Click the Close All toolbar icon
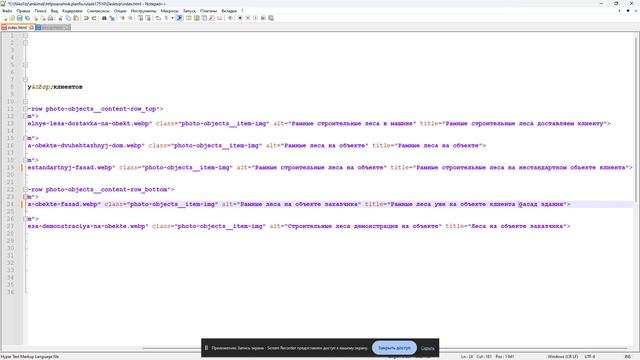This screenshot has width=640, height=360. tap(42, 18)
